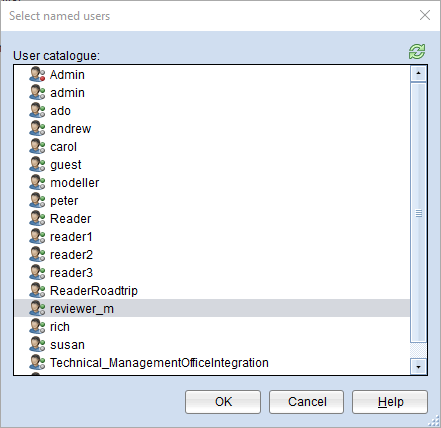Select Technical_ManagementOfficeIntegration user
Screen dimensions: 441x428
212,363
